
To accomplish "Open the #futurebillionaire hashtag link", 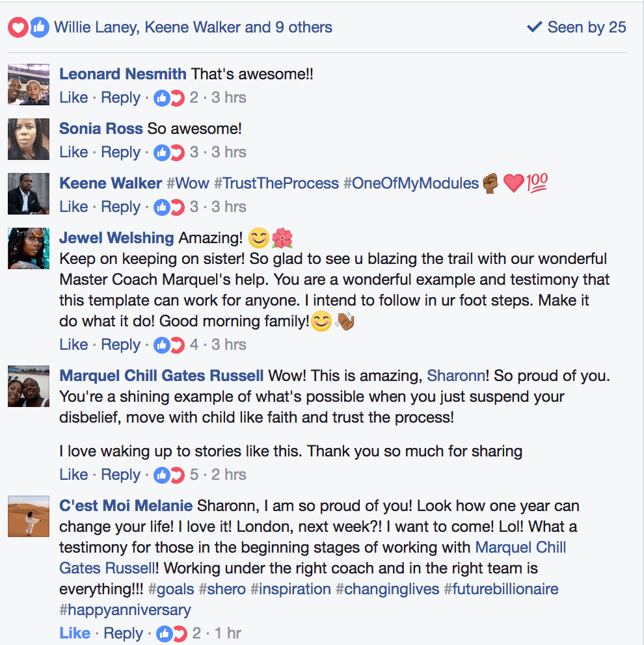I will coord(501,589).
